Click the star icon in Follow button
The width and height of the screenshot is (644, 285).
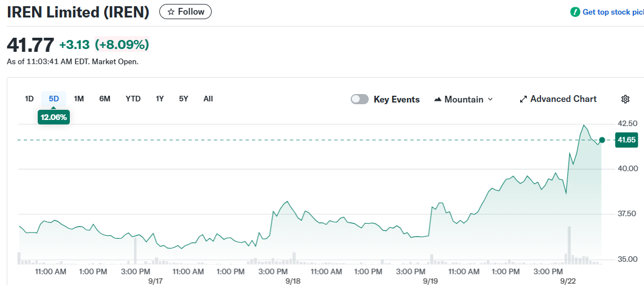(x=171, y=12)
